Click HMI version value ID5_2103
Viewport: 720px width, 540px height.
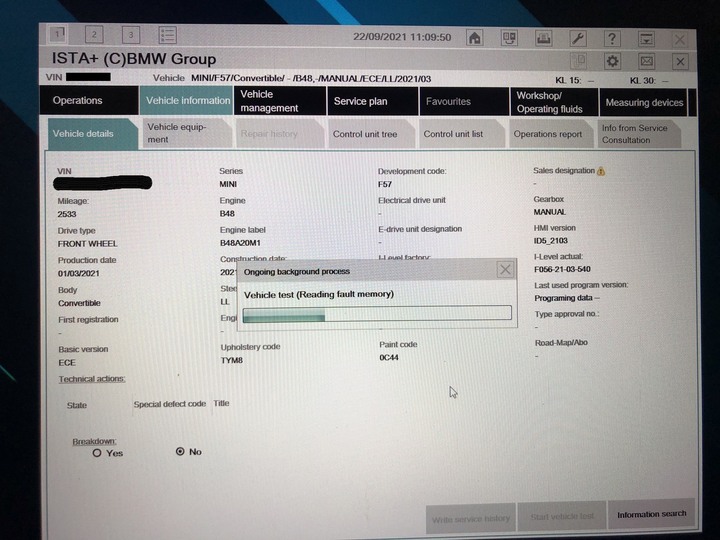(551, 241)
